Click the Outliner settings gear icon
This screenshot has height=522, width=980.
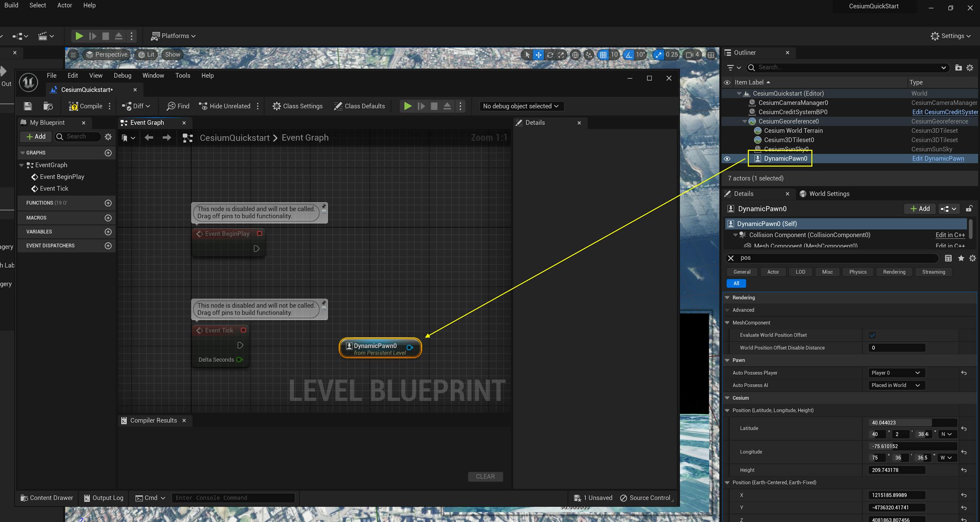(x=970, y=68)
